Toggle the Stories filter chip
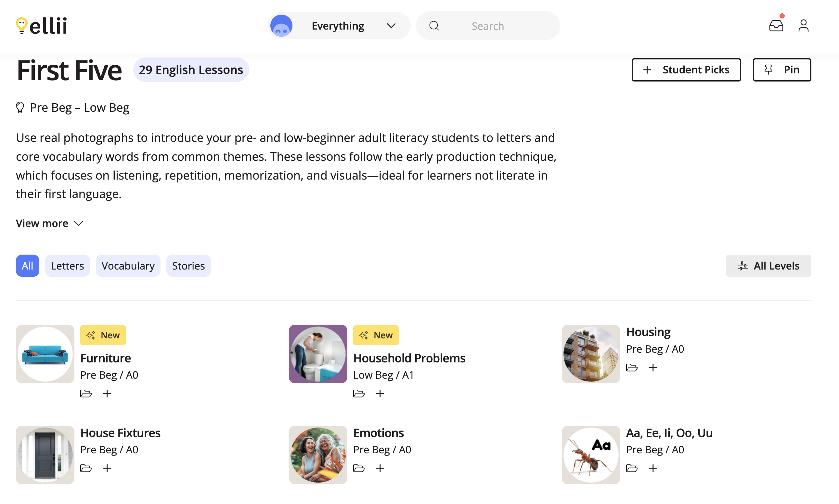Viewport: 839px width, 504px height. [188, 266]
